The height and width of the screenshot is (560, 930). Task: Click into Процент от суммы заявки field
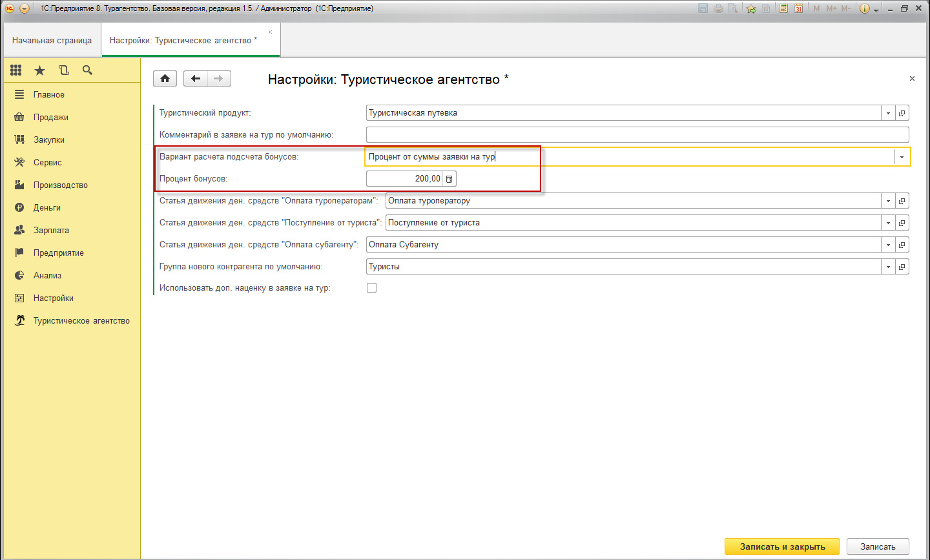[x=630, y=157]
